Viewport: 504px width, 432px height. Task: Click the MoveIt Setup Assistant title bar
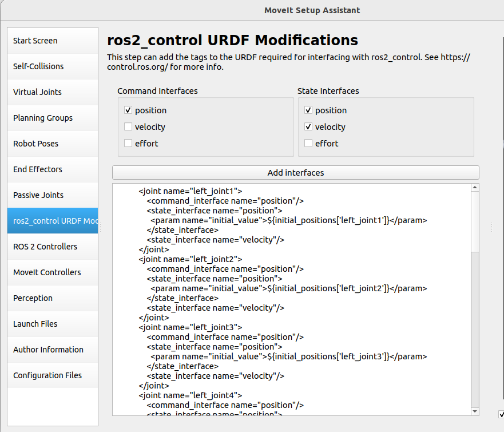312,10
